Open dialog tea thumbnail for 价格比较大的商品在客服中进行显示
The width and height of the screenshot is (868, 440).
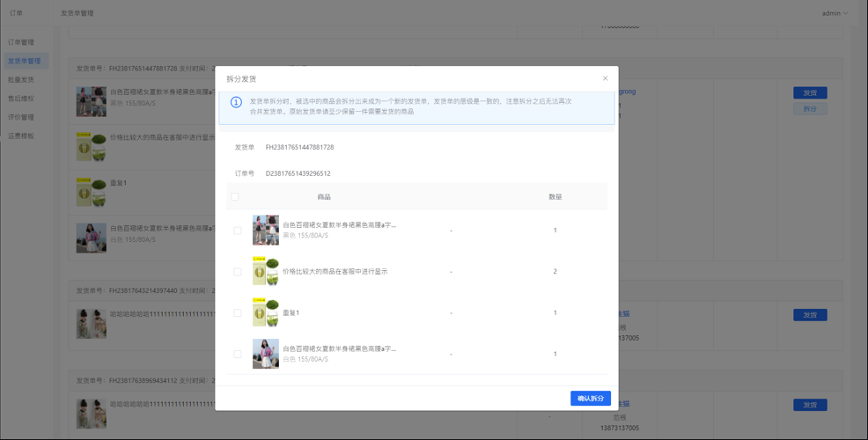click(x=266, y=271)
